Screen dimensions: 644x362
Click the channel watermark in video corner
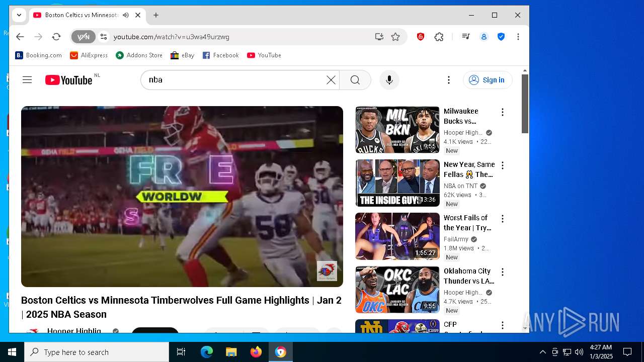click(327, 271)
